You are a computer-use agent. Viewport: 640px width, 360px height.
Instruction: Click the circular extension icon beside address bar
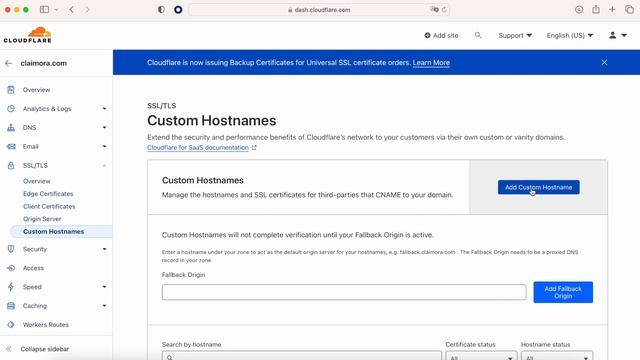(x=178, y=9)
